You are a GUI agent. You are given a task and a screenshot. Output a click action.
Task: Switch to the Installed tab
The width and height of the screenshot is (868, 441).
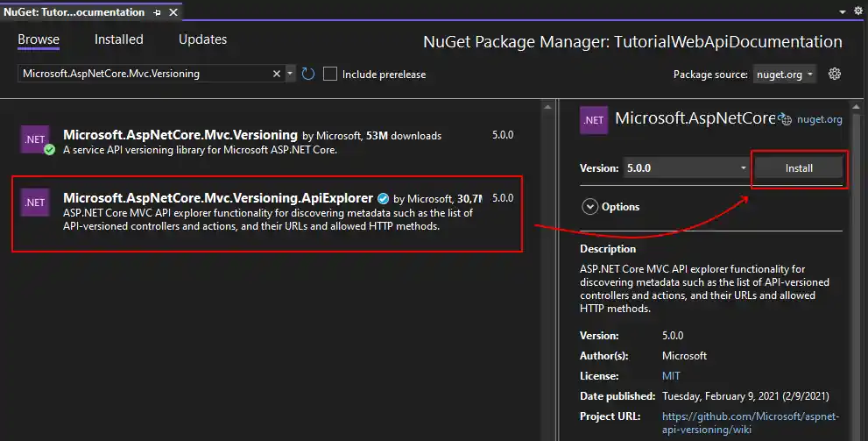[118, 39]
